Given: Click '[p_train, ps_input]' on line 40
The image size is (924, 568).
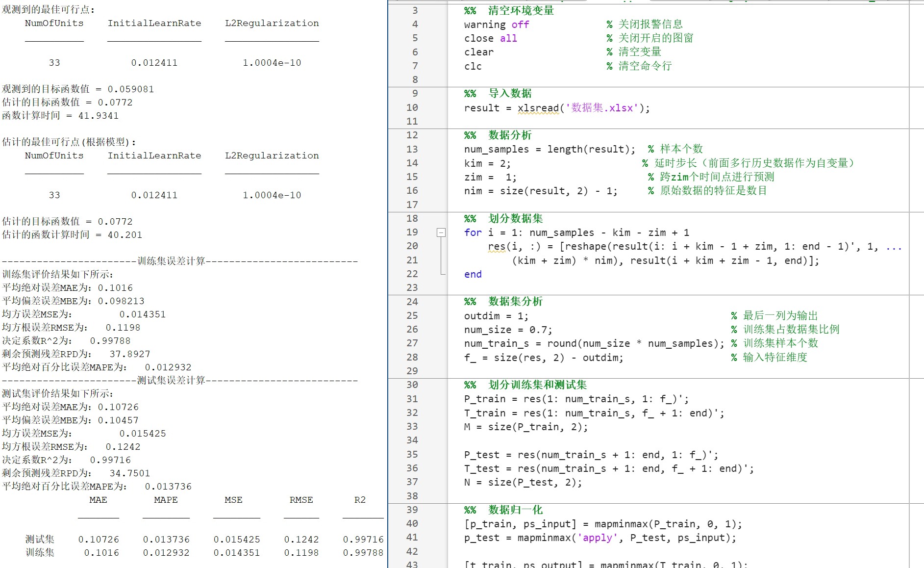Looking at the screenshot, I should pyautogui.click(x=520, y=524).
